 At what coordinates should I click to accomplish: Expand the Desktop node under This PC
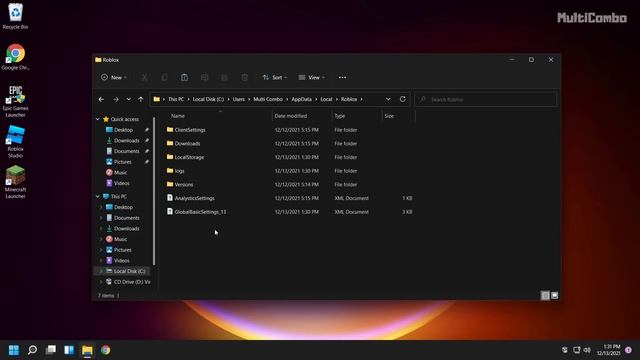tap(101, 207)
